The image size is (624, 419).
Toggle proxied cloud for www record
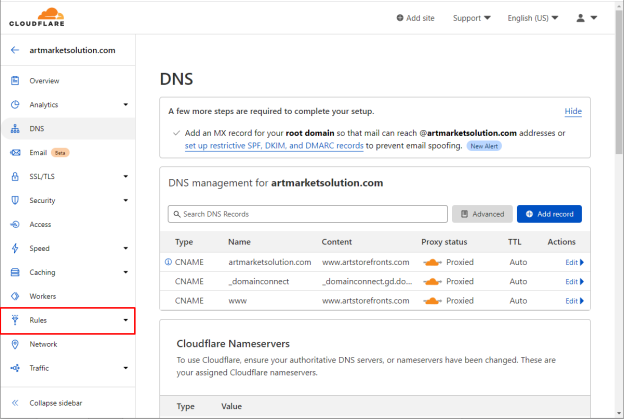coord(432,301)
